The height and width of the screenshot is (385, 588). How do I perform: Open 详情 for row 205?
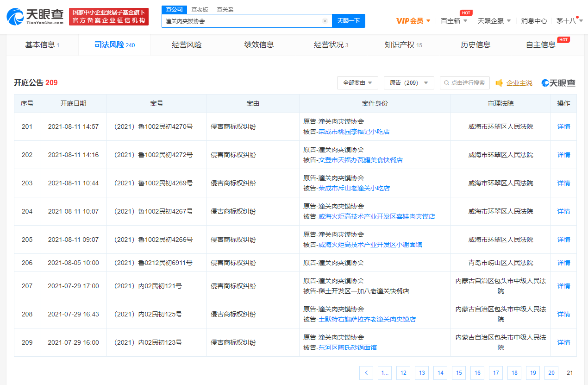[x=563, y=240]
